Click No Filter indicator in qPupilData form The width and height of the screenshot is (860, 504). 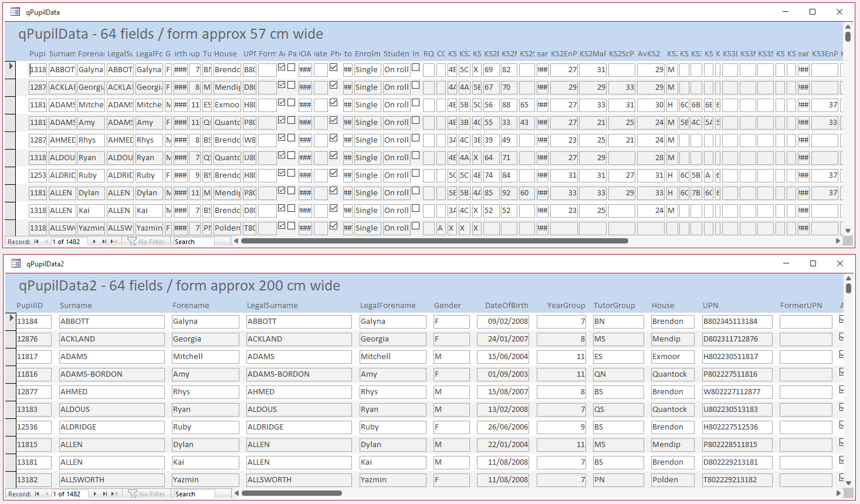pyautogui.click(x=147, y=242)
